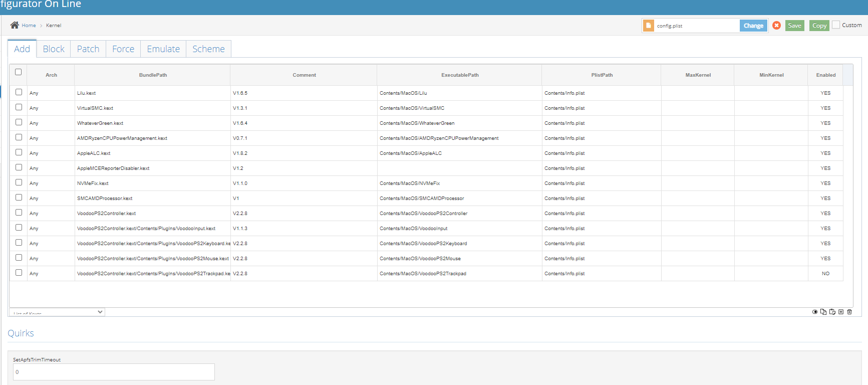Check the VoodooPS2Mouse.kext plugin row checkbox

pos(19,258)
